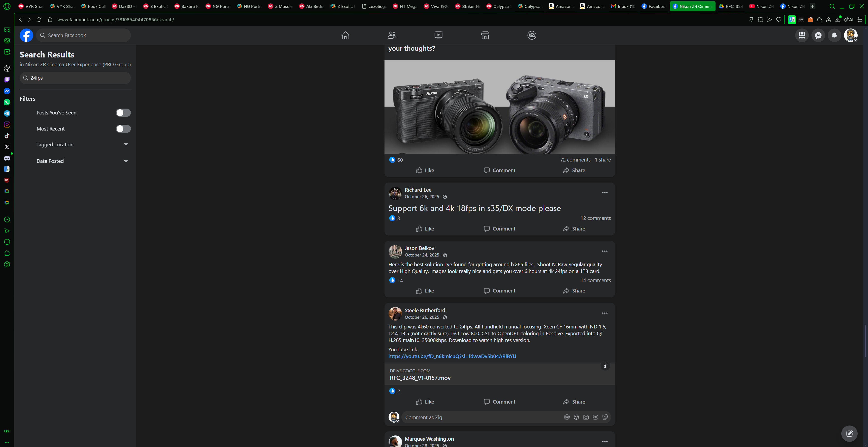Switch to the Inbox Gmail tab
The width and height of the screenshot is (868, 447).
[623, 6]
